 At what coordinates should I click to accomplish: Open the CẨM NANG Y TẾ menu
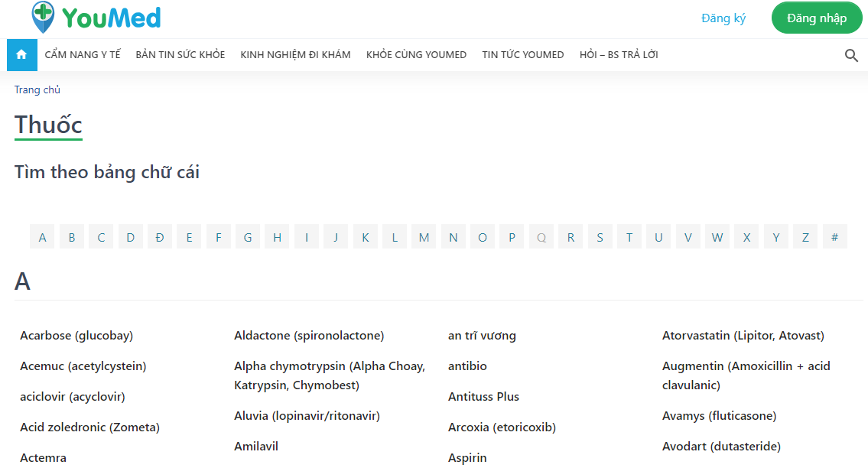click(x=83, y=55)
